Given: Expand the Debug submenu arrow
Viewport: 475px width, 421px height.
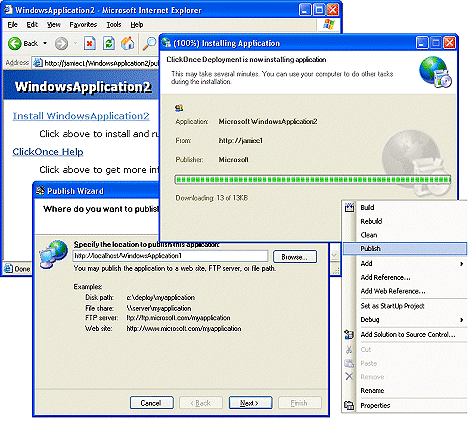Looking at the screenshot, I should [462, 320].
